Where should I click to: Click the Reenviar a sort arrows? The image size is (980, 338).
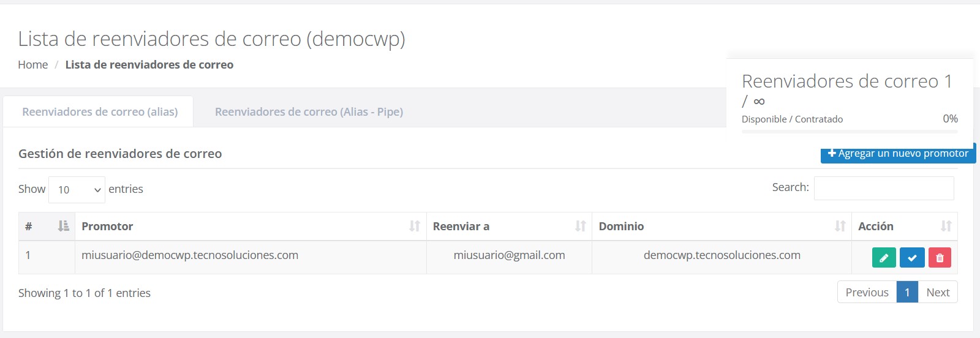click(x=580, y=227)
